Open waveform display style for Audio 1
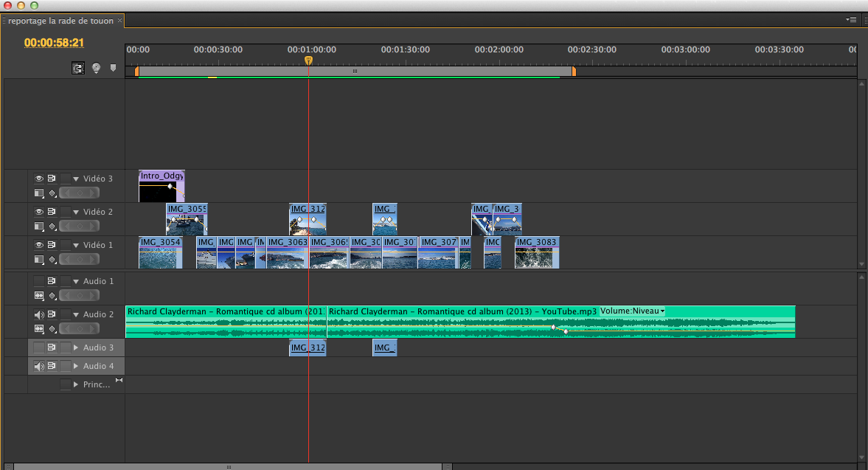The width and height of the screenshot is (868, 470). (39, 295)
